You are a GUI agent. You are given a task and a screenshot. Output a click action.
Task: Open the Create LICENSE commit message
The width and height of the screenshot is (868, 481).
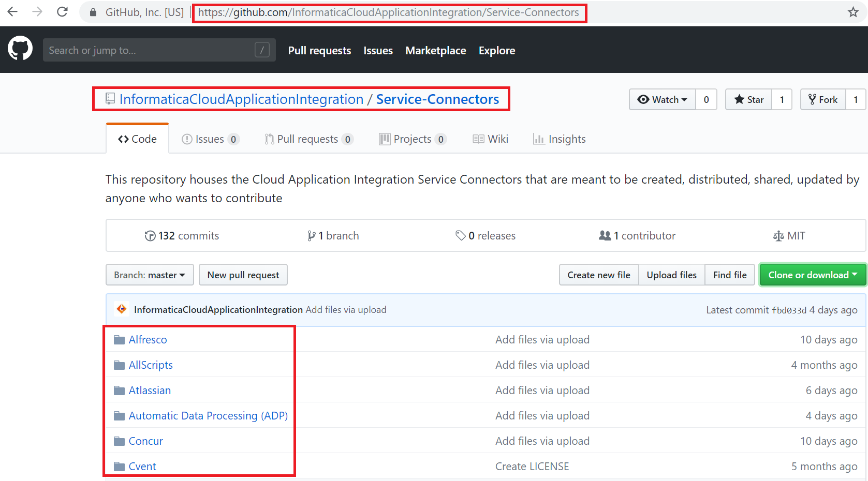(x=532, y=467)
